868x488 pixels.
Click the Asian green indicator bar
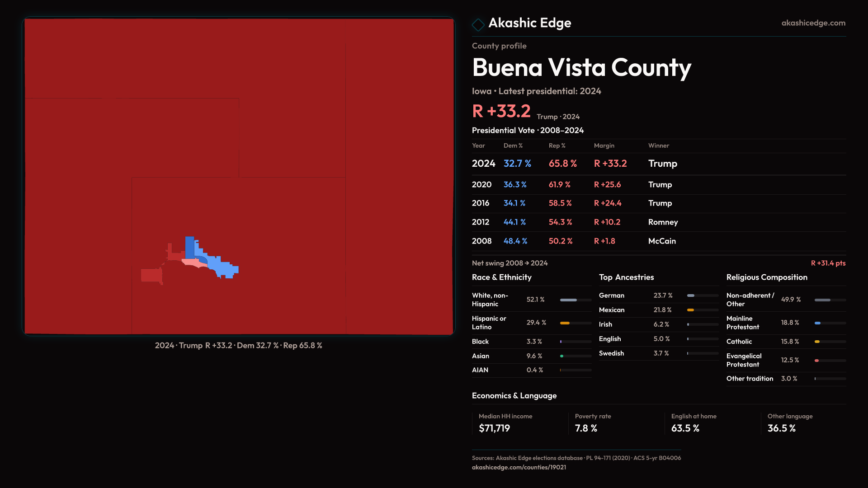pos(562,356)
